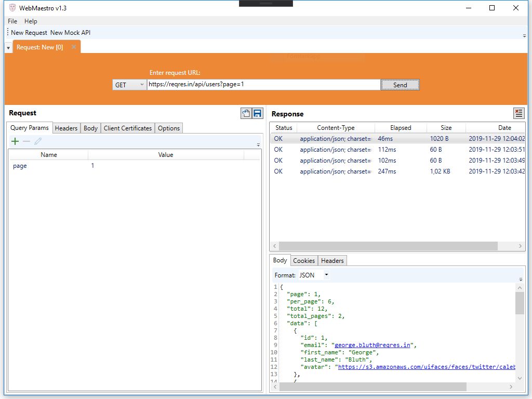Viewport: 532px width, 399px height.
Task: Open the Help menu
Action: pyautogui.click(x=31, y=21)
